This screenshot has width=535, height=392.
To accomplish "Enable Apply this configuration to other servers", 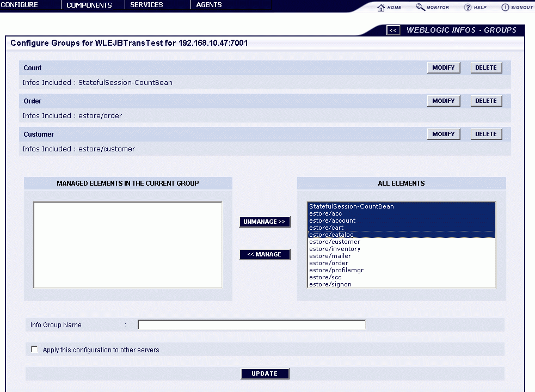I will 34,350.
